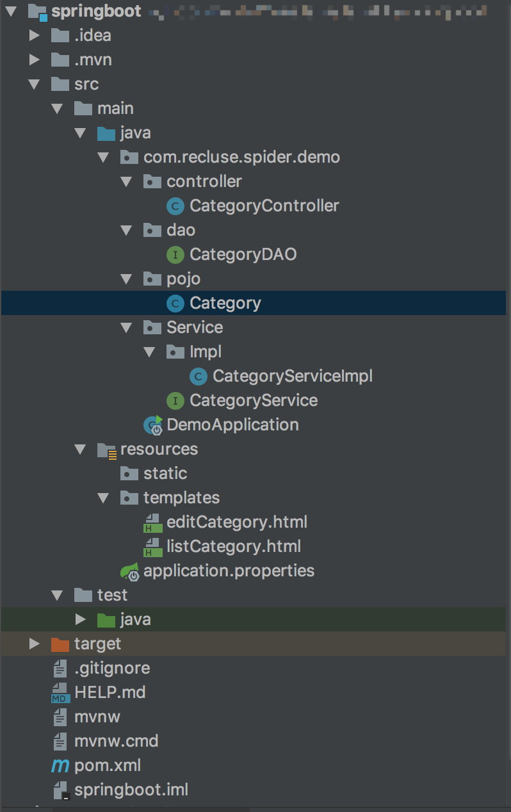511x812 pixels.
Task: Click the Maven icon next to pom.xml
Action: 60,765
